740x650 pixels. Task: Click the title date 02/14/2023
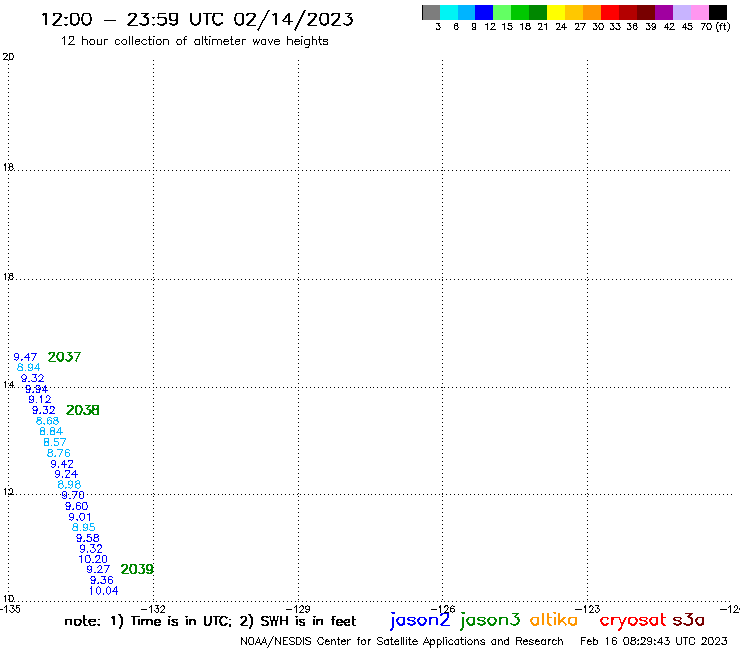click(293, 19)
